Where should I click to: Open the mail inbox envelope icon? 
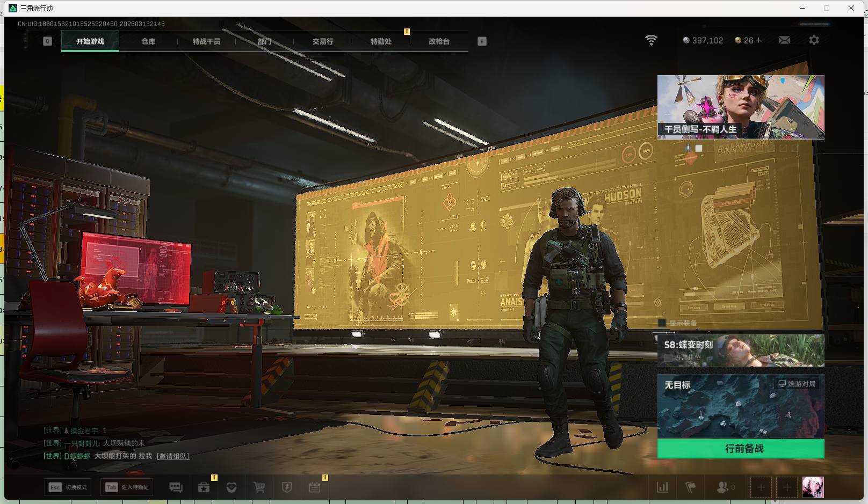[x=784, y=40]
